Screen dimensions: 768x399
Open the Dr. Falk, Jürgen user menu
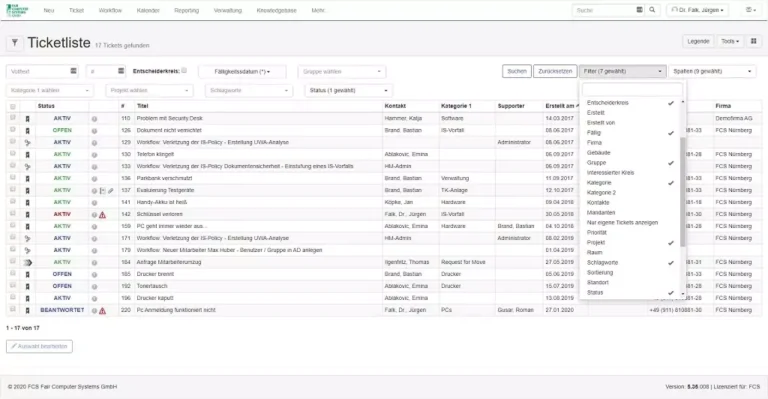(697, 10)
